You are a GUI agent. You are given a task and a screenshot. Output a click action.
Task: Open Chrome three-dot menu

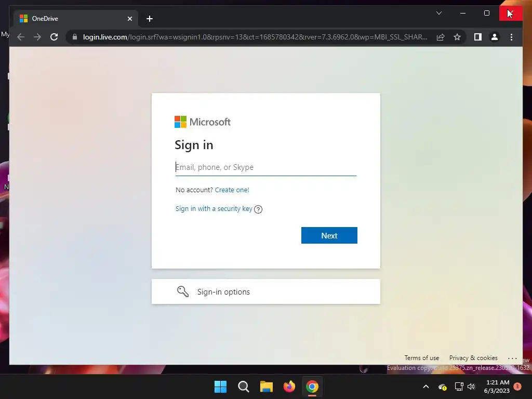pos(511,37)
